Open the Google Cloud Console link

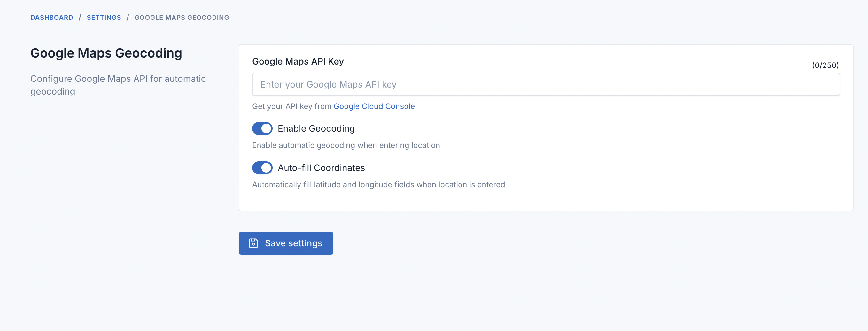374,106
